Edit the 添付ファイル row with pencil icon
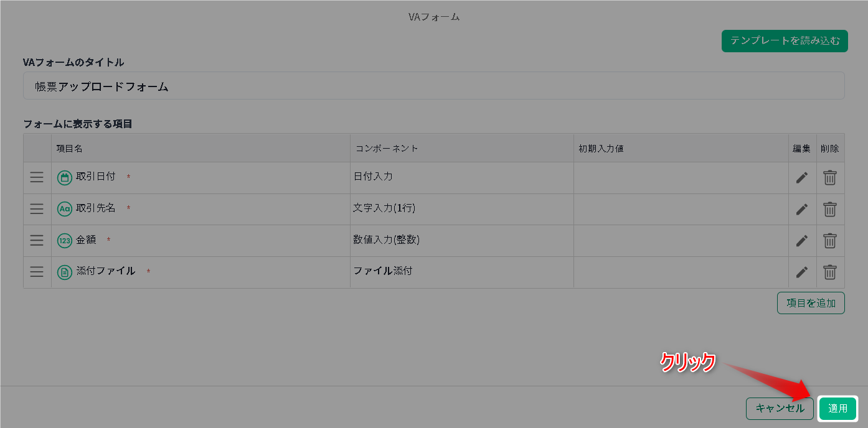This screenshot has width=868, height=428. point(802,272)
